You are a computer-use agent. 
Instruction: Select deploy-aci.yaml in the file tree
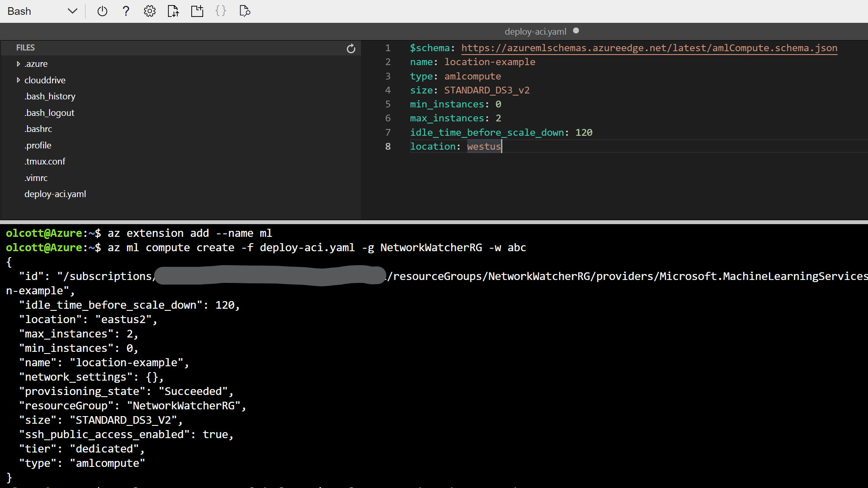tap(55, 194)
